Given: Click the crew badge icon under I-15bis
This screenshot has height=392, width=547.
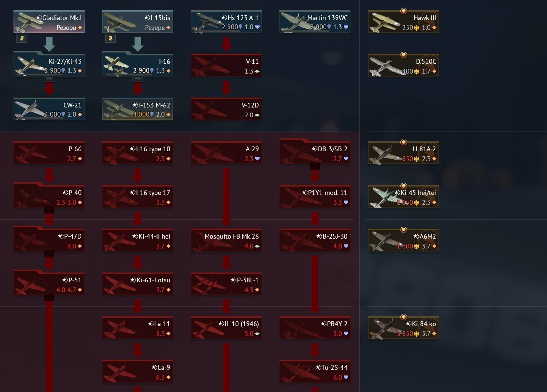Looking at the screenshot, I should (110, 38).
